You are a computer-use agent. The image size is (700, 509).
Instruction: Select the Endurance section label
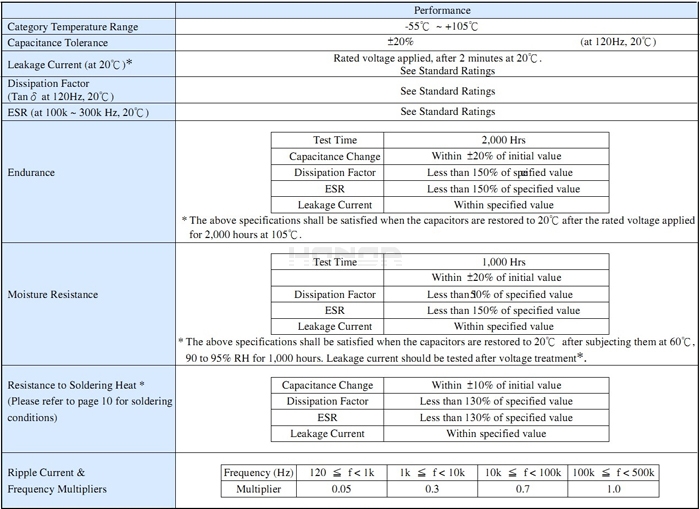tap(31, 172)
